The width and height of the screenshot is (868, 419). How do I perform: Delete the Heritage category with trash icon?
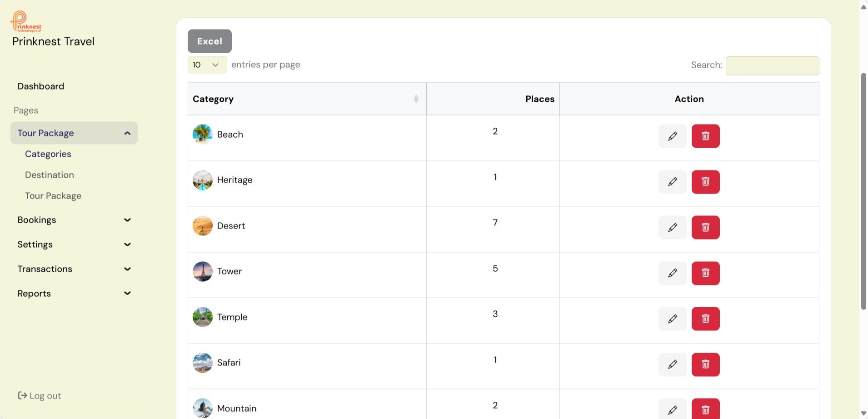click(x=705, y=182)
